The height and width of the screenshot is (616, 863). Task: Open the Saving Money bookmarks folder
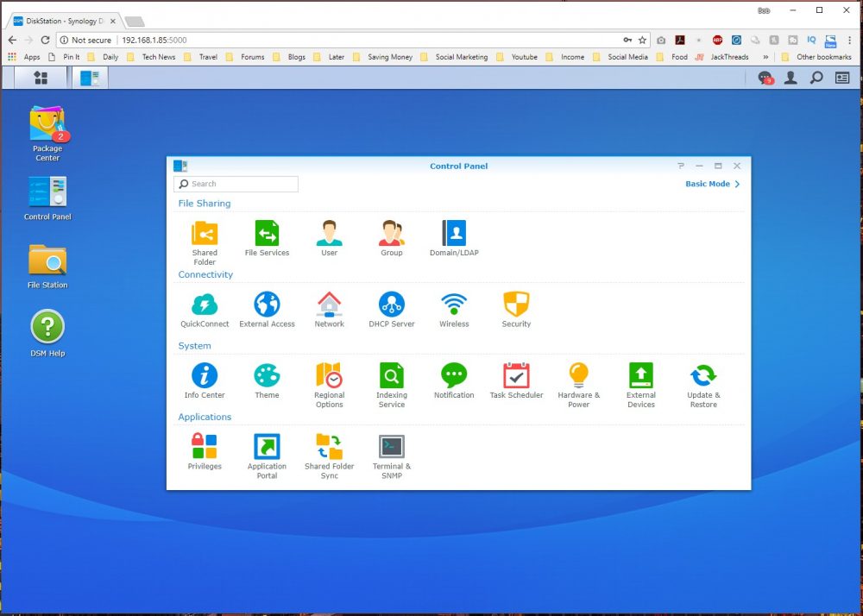383,57
